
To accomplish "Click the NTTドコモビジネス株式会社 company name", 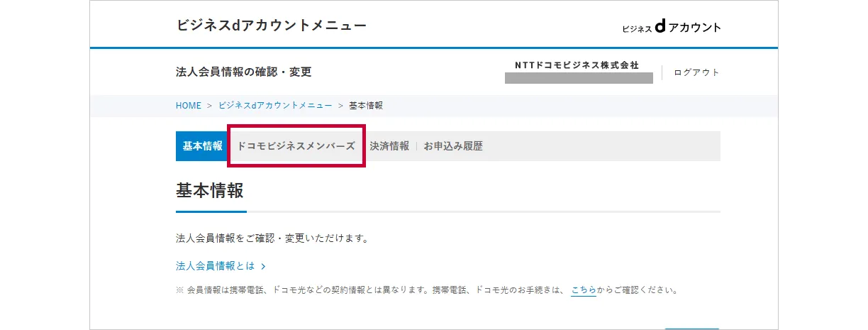I will (x=577, y=65).
